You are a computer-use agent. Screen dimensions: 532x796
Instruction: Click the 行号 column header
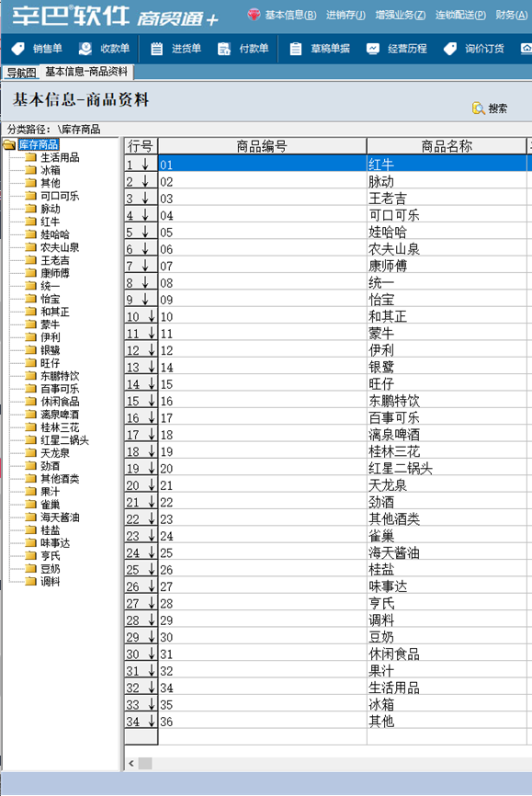(141, 146)
